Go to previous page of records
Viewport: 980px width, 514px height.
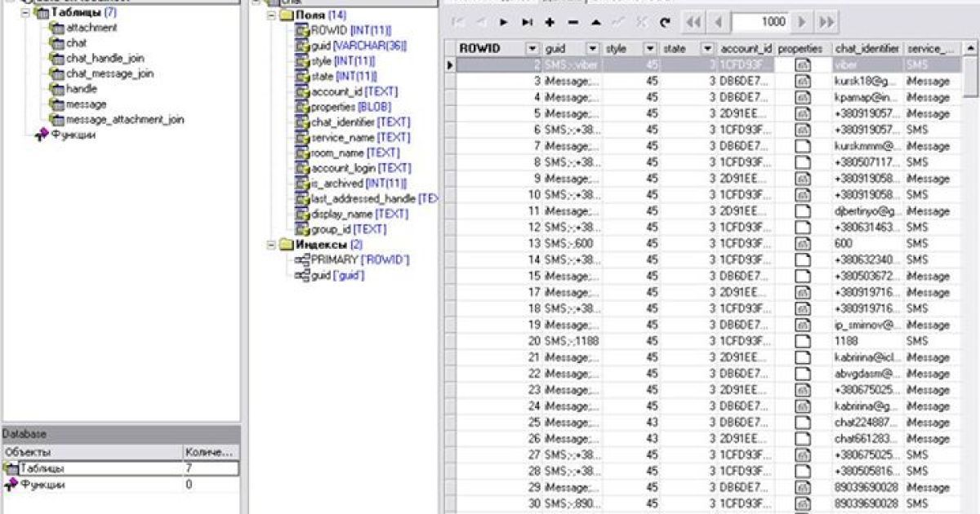719,22
